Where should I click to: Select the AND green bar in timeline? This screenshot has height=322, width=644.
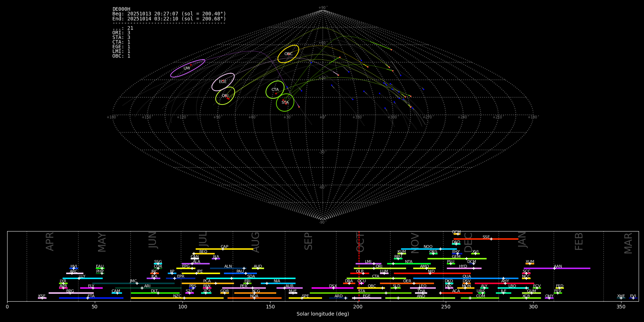point(420,298)
